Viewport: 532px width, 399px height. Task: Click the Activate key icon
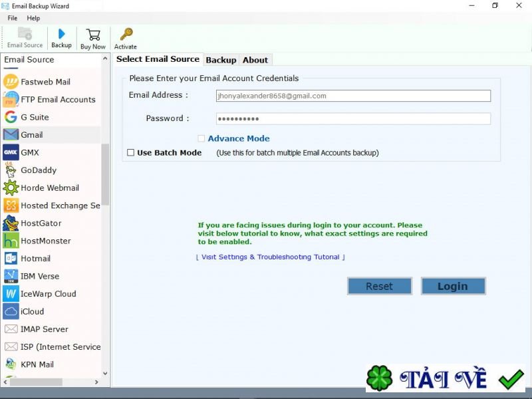pyautogui.click(x=126, y=35)
